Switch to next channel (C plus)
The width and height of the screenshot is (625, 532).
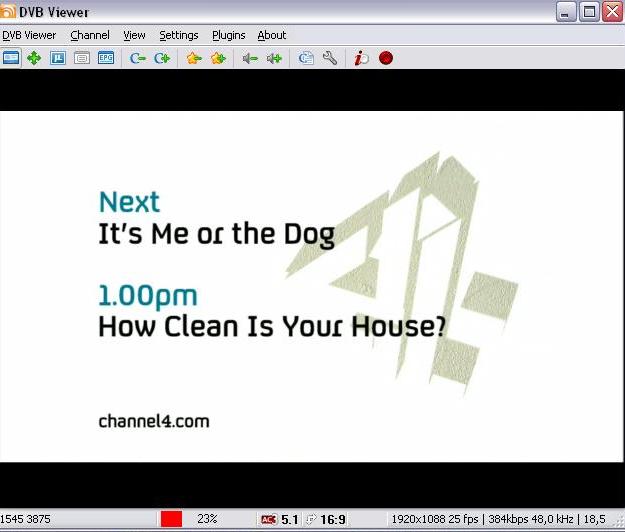point(162,59)
